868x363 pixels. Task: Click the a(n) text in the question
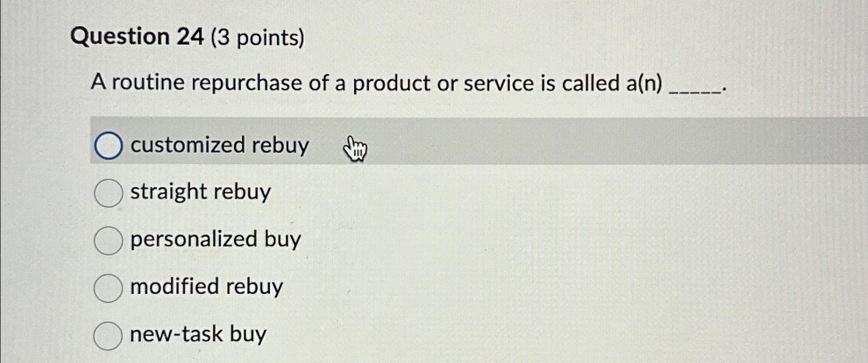tap(644, 82)
